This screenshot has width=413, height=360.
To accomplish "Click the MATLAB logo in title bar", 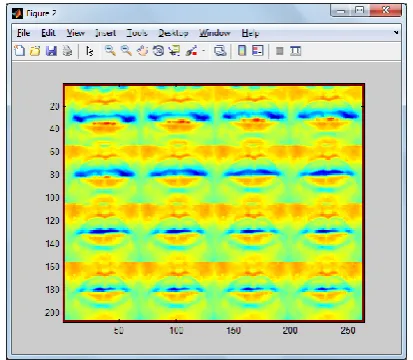I will 17,14.
